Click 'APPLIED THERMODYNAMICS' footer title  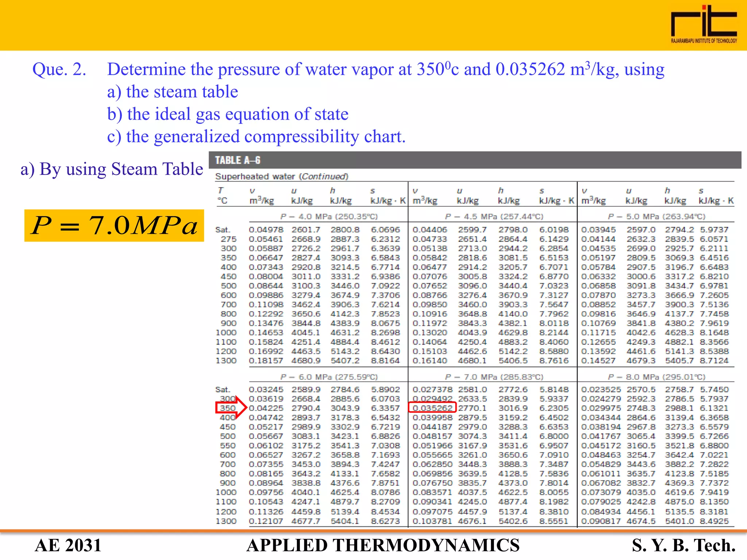tap(383, 545)
